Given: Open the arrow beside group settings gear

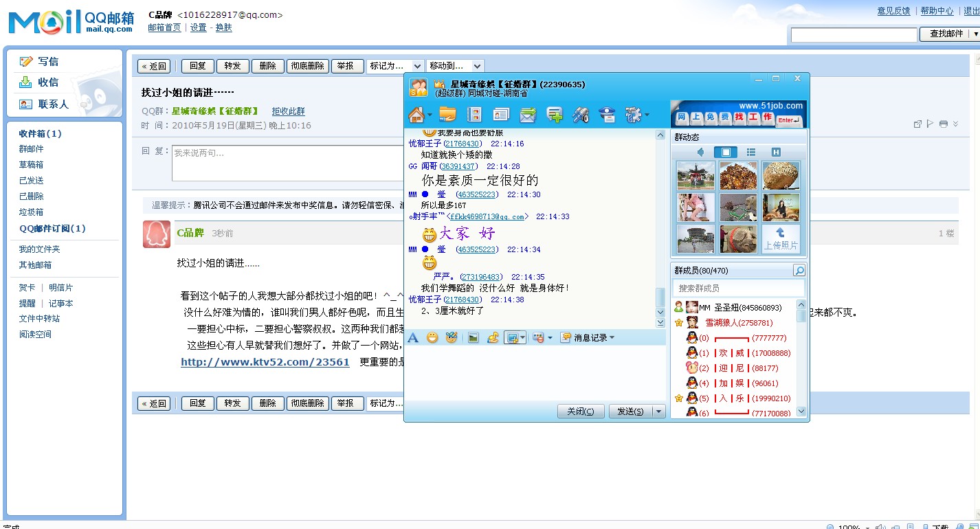Looking at the screenshot, I should pyautogui.click(x=646, y=115).
